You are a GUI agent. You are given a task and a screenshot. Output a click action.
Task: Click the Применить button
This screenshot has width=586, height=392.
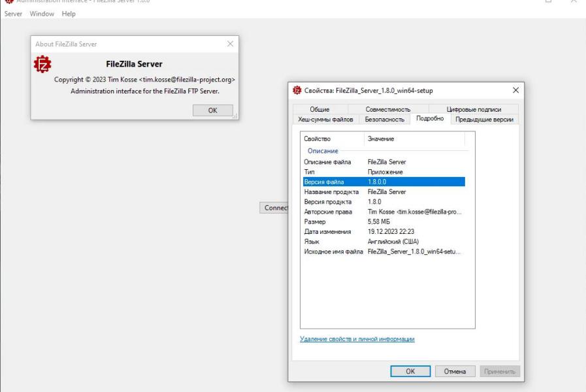[500, 371]
